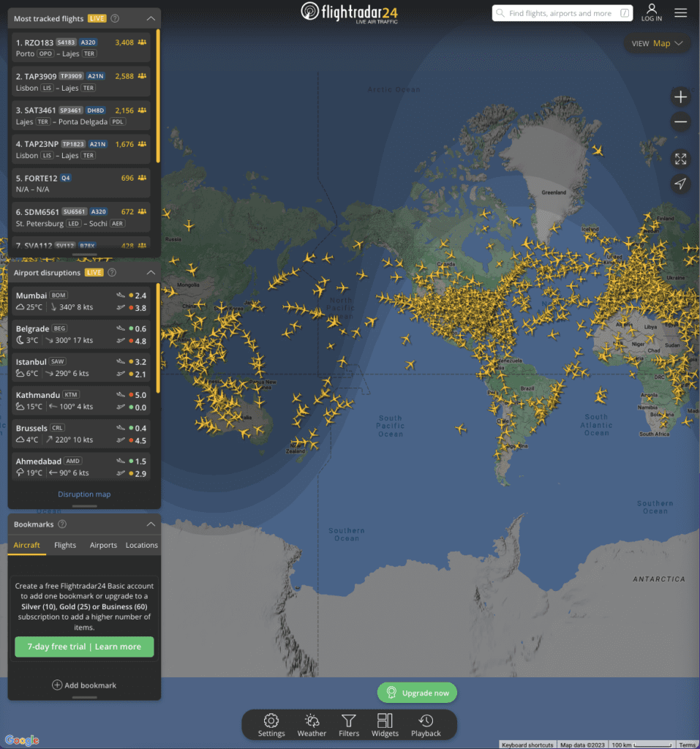Open the Weather overlay tool

point(312,725)
